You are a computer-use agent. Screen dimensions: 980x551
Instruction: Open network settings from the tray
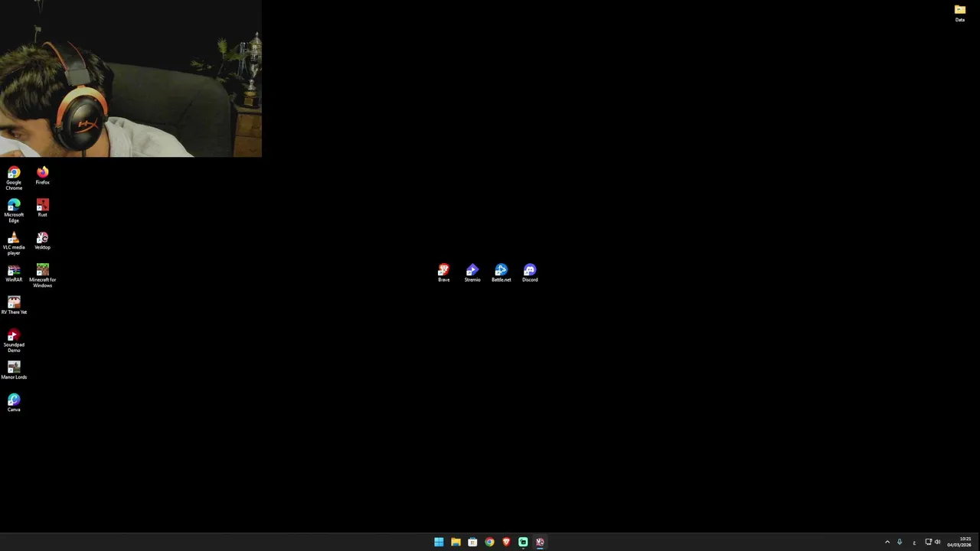tap(929, 542)
